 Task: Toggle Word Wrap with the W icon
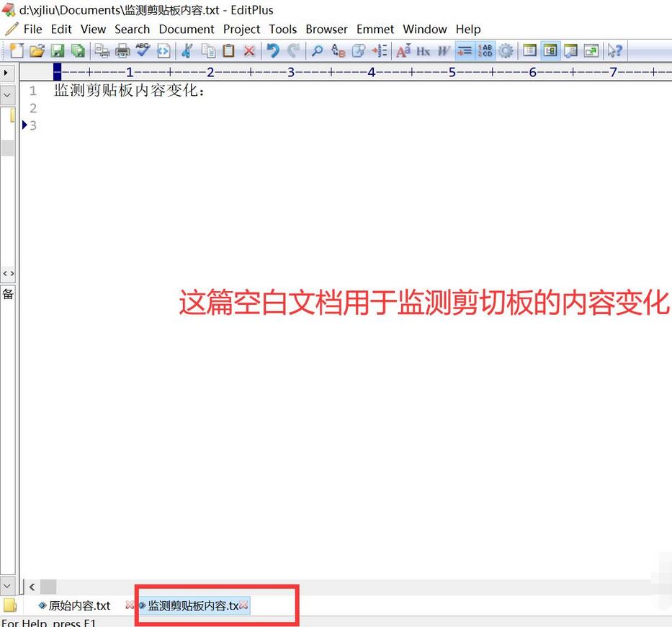(444, 51)
